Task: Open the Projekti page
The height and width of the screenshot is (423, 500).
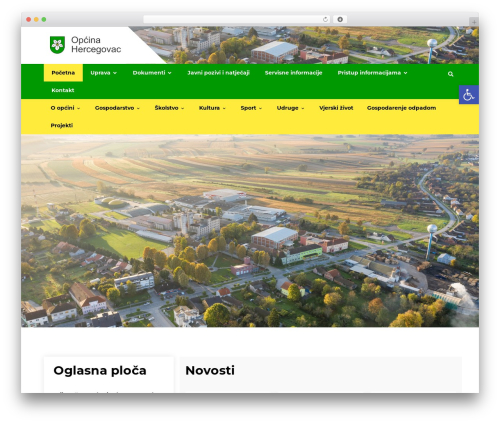Action: [x=62, y=125]
